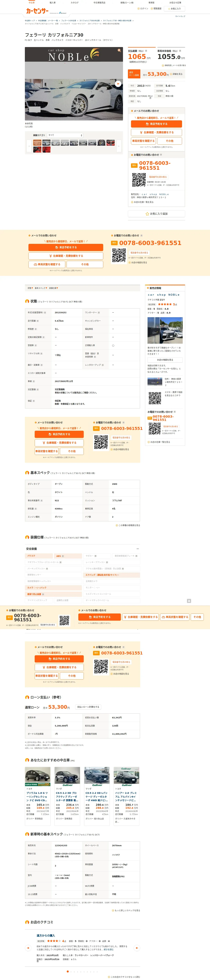210x980 pixels.
Task: Click help icon next to 年式(初度登録年)
Action: click(x=45, y=313)
